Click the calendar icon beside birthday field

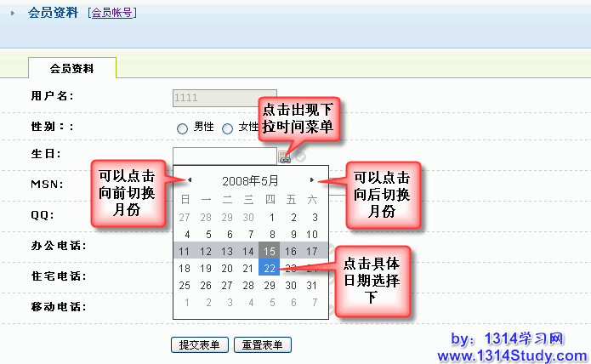click(x=285, y=156)
